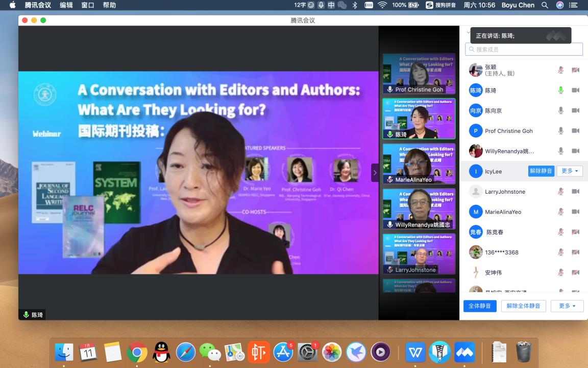
Task: Click WillyRenandya's camera icon in member list
Action: (x=575, y=151)
